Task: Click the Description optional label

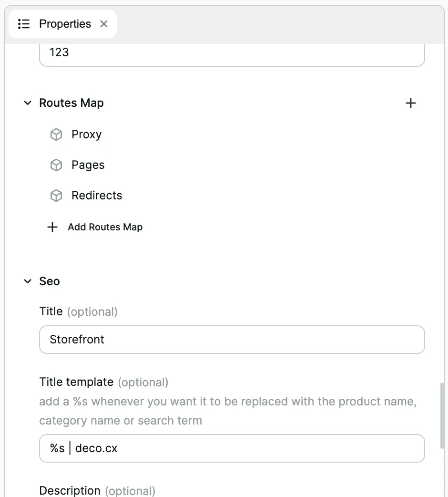Action: 97,490
